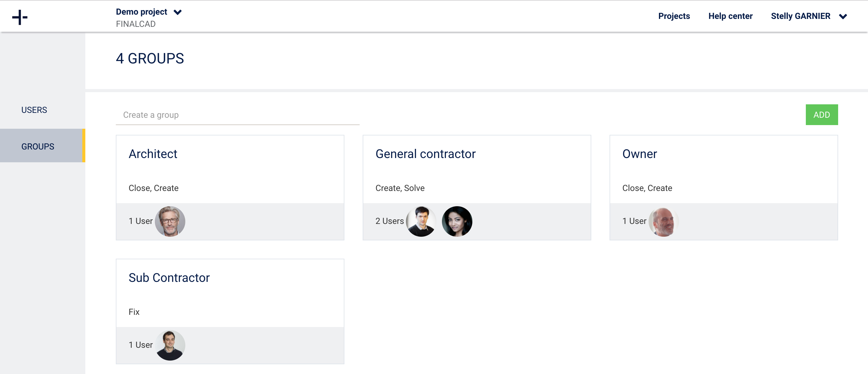Click the first user avatar in General contractor

(421, 221)
